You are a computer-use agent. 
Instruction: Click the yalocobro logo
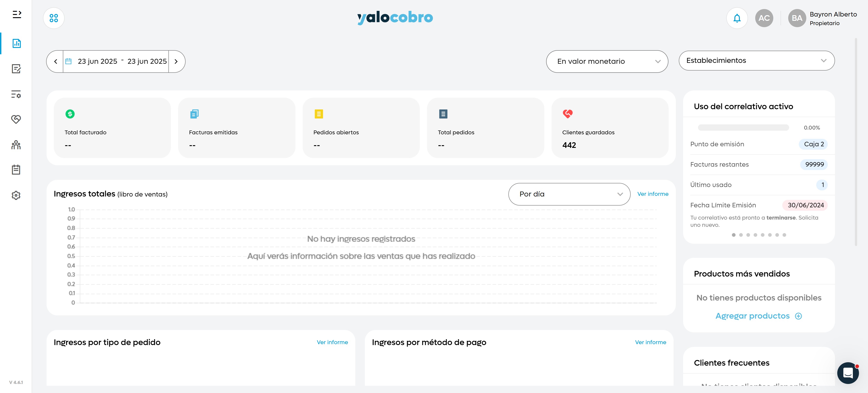click(395, 18)
